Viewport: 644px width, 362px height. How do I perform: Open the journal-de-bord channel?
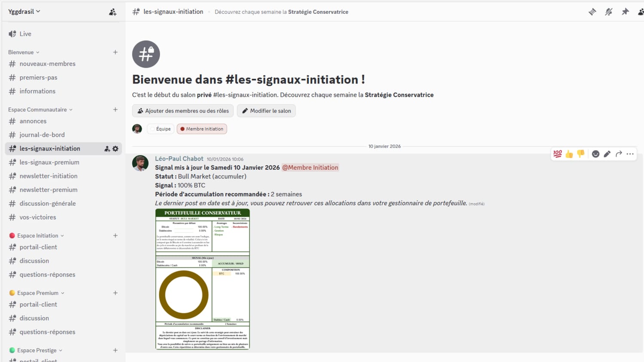(x=63, y=135)
